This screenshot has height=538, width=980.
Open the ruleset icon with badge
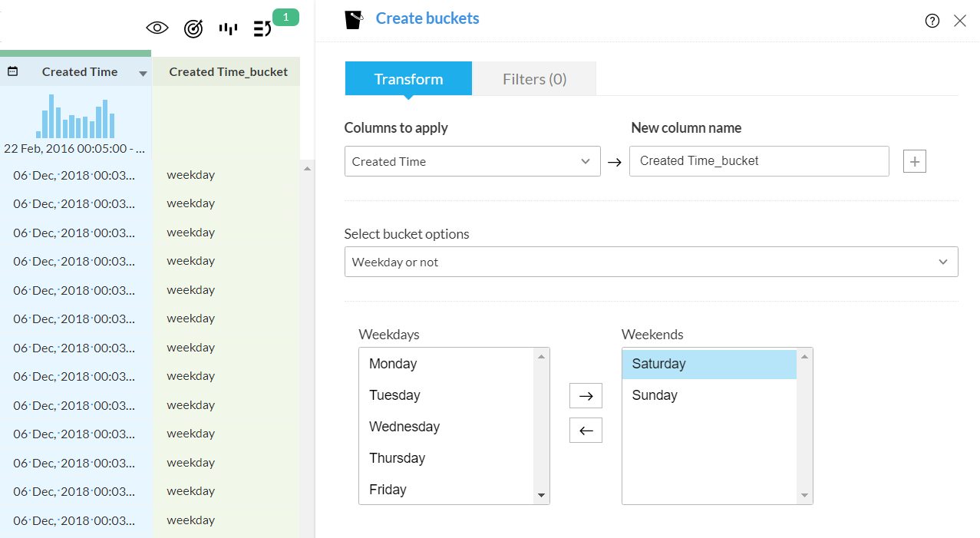[x=263, y=28]
